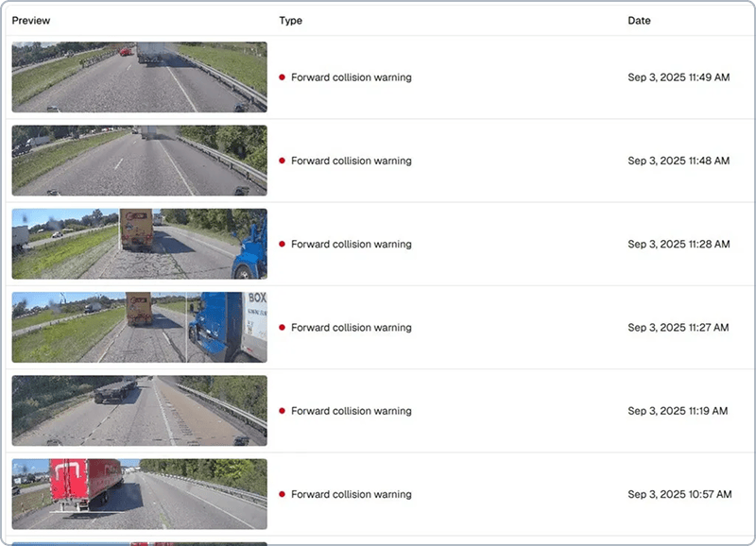Select the Preview column header
Image resolution: width=756 pixels, height=546 pixels.
click(31, 21)
